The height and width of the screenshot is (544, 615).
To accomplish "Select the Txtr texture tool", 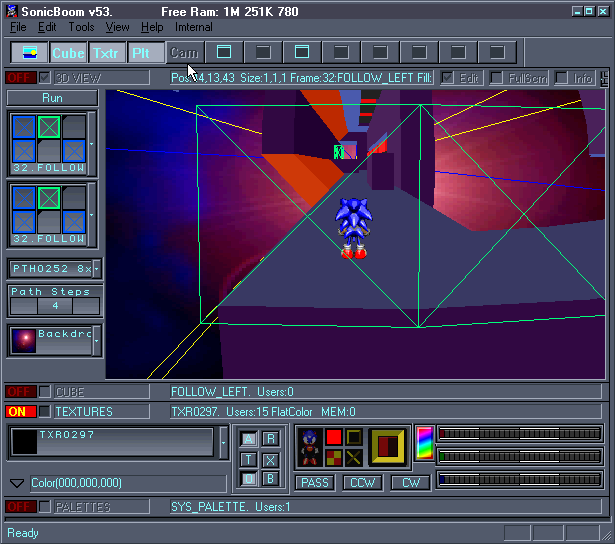I will click(x=107, y=53).
